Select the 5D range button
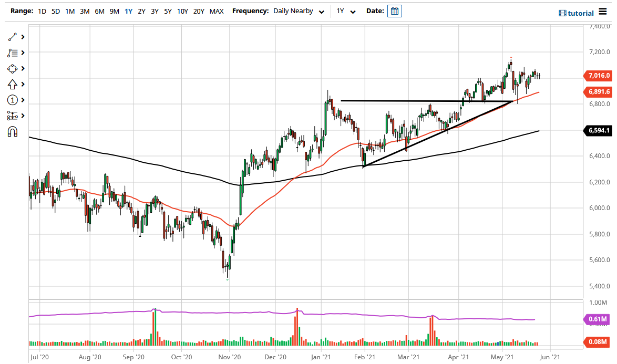The width and height of the screenshot is (617, 364). click(x=55, y=11)
